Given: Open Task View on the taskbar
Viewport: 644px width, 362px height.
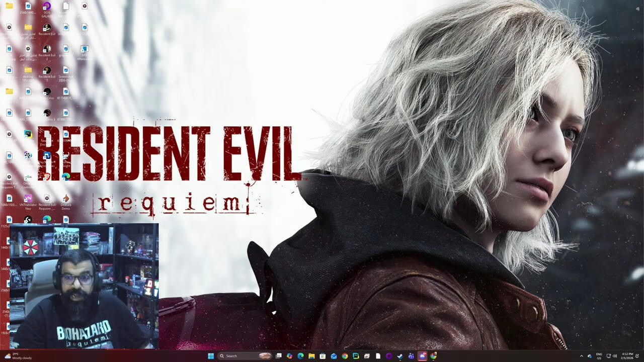Looking at the screenshot, I should click(x=278, y=356).
